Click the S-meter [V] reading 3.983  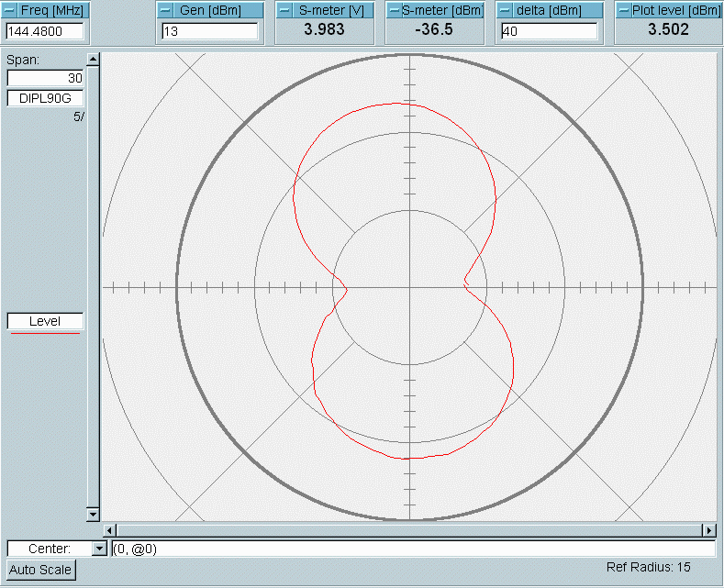(324, 29)
